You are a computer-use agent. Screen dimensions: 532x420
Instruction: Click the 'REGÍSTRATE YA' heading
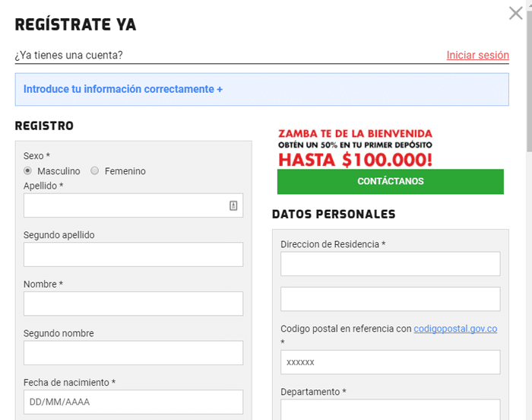click(75, 25)
